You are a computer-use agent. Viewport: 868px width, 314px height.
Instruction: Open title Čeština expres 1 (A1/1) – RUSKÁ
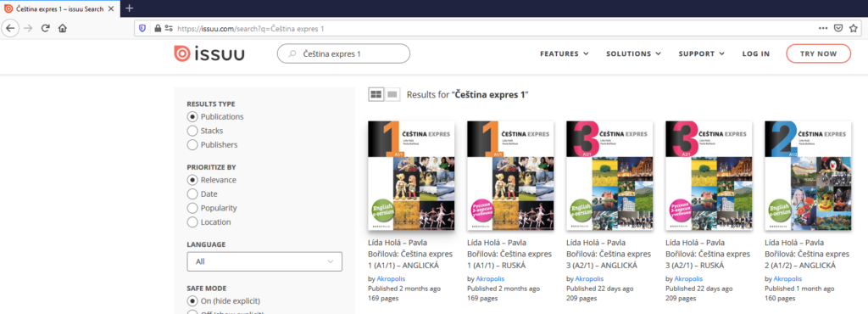coord(509,254)
